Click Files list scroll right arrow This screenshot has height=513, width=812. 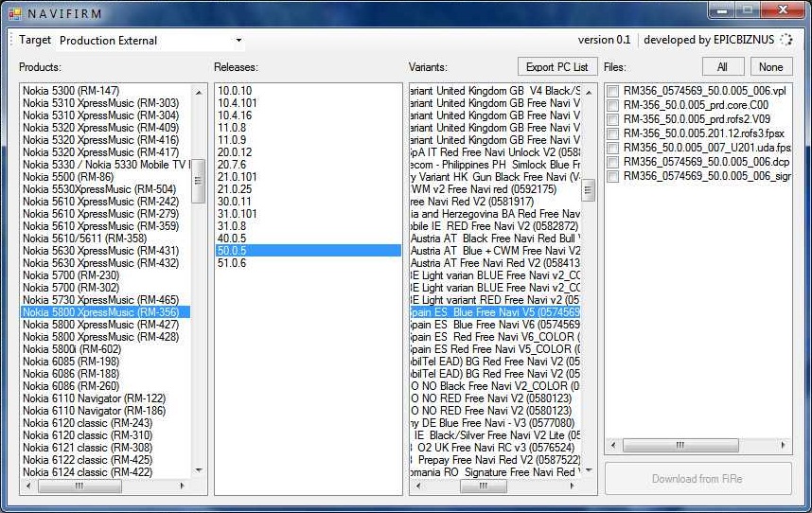point(783,445)
